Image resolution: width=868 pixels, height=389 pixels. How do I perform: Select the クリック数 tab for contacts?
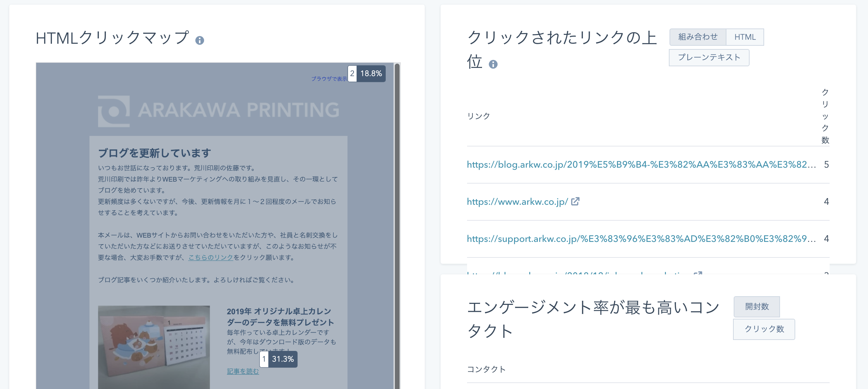763,329
